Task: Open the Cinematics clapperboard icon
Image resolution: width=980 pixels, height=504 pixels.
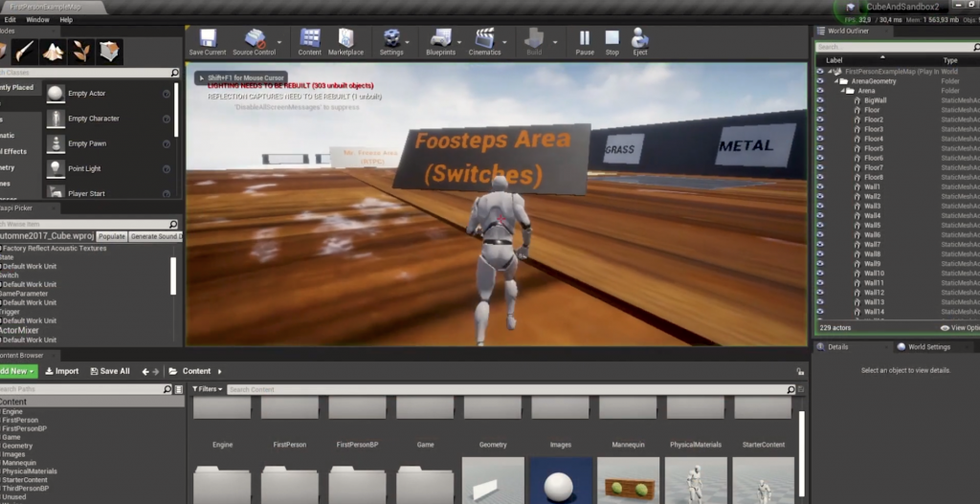Action: pos(484,38)
